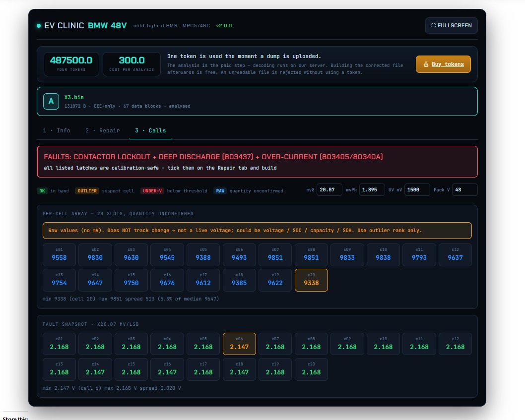Click the Buy tokens button
The image size is (525, 420).
(443, 64)
